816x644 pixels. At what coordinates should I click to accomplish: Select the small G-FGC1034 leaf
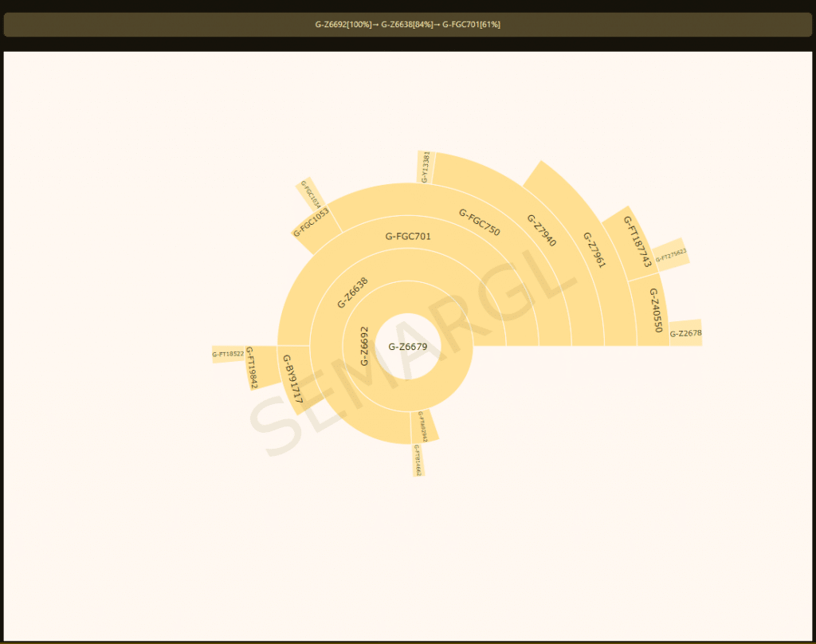(x=311, y=194)
